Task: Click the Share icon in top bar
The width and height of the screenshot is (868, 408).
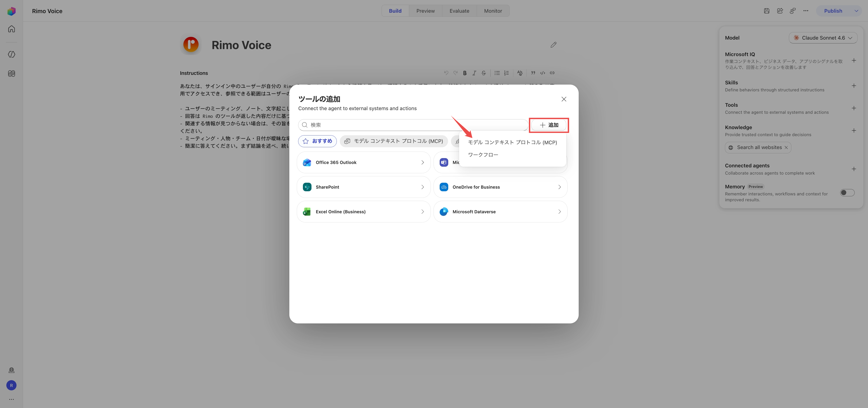Action: coord(780,11)
